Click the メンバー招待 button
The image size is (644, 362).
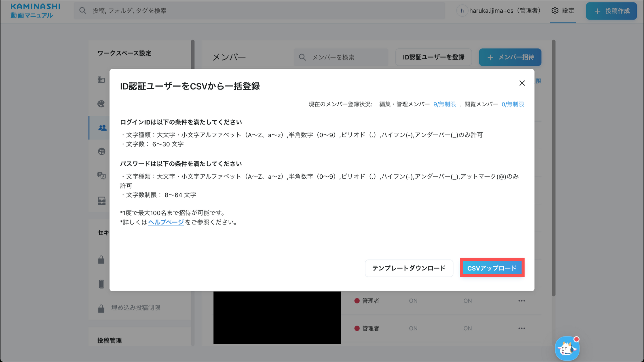coord(510,57)
